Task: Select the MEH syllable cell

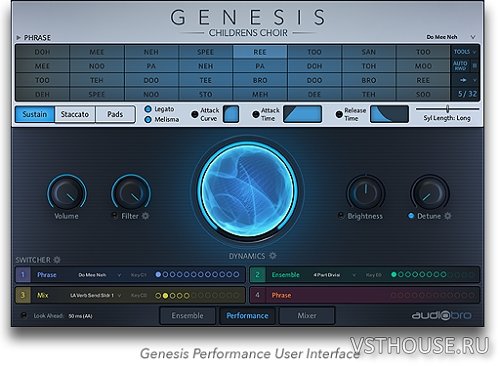Action: point(260,94)
